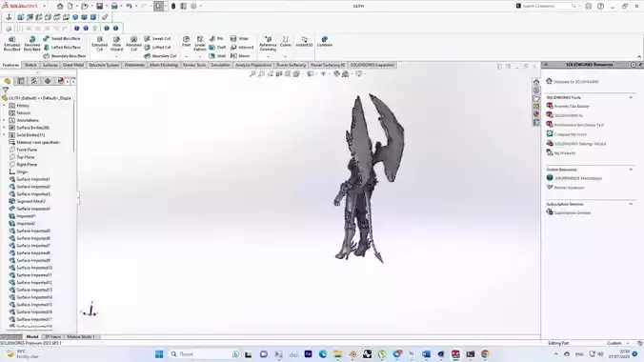Click the filter icon above feature tree
644x362 pixels.
point(6,90)
